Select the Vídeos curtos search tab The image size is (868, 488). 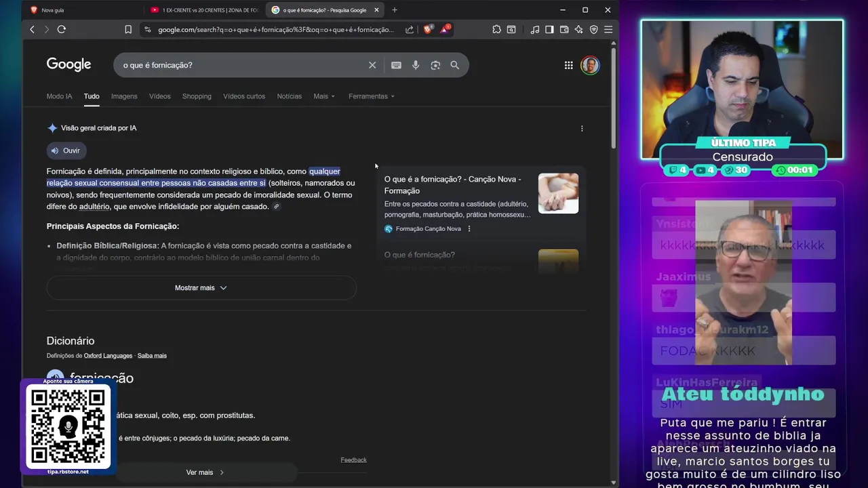[x=244, y=96]
